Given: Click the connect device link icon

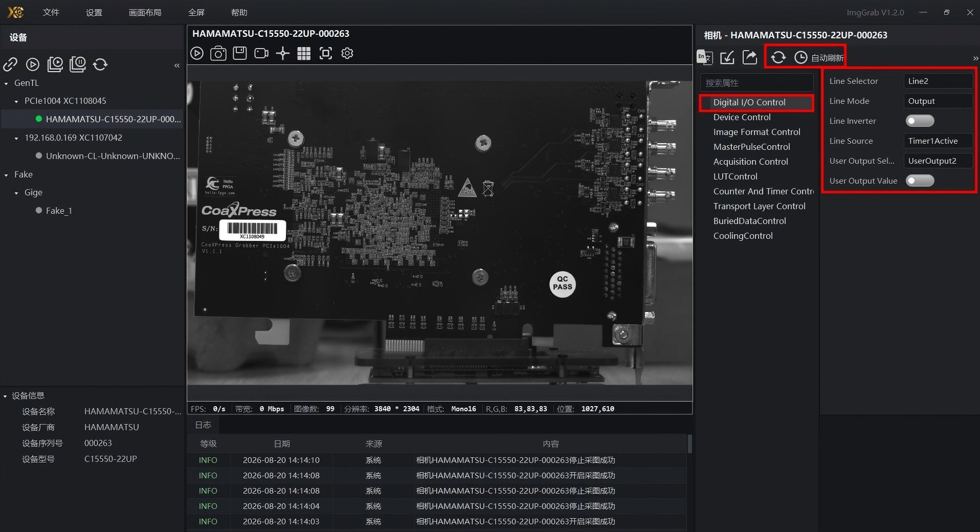Looking at the screenshot, I should [x=10, y=64].
